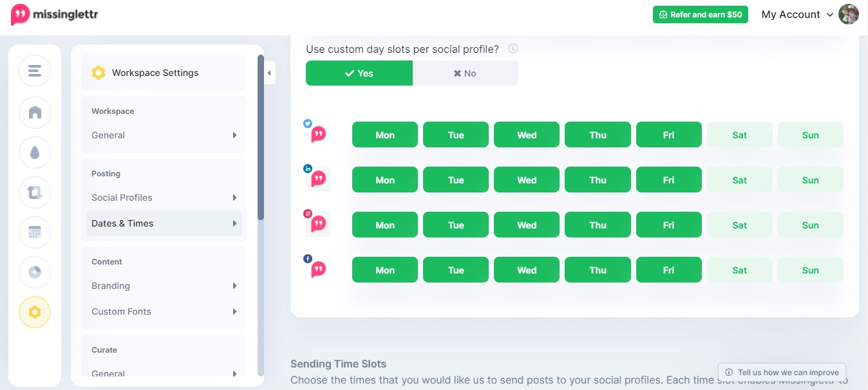The width and height of the screenshot is (868, 390).
Task: Select No for custom day slots
Action: [x=465, y=73]
